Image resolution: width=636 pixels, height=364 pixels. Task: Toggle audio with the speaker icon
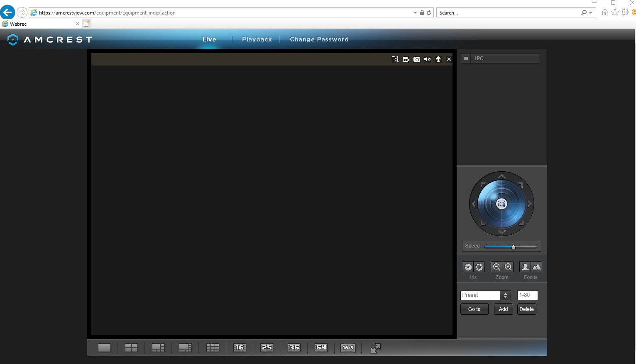[427, 59]
